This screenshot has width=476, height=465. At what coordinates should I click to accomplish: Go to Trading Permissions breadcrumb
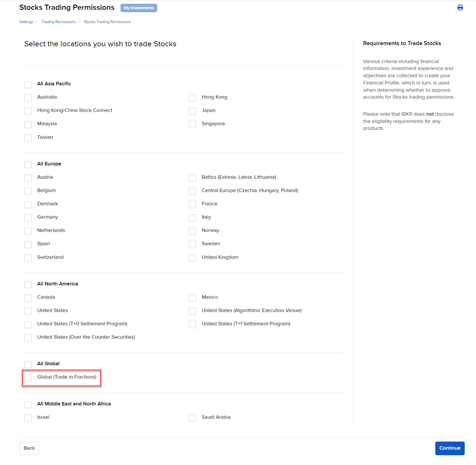coord(58,22)
